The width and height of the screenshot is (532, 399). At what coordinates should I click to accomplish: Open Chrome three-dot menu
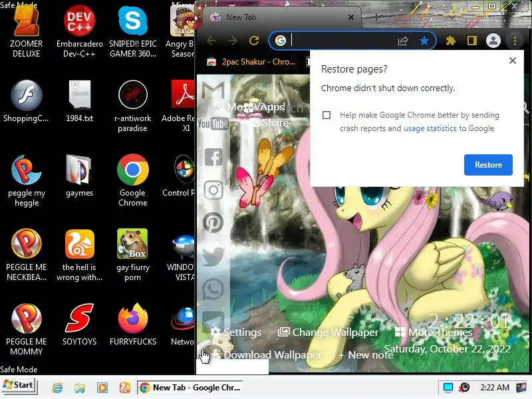tap(515, 41)
